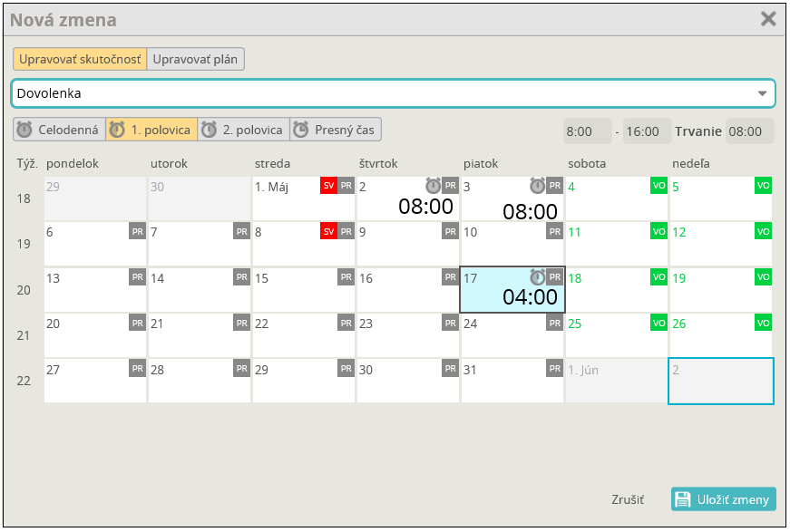This screenshot has width=790, height=532.
Task: Click the PR badge on day 21
Action: pyautogui.click(x=242, y=323)
